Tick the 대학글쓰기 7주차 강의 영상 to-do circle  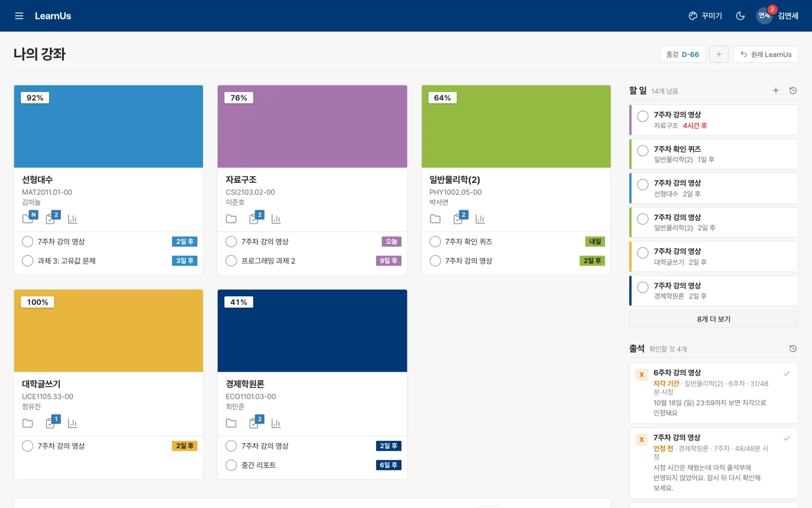point(643,253)
